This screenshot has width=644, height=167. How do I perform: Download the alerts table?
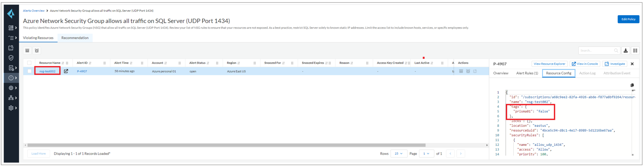pos(626,51)
